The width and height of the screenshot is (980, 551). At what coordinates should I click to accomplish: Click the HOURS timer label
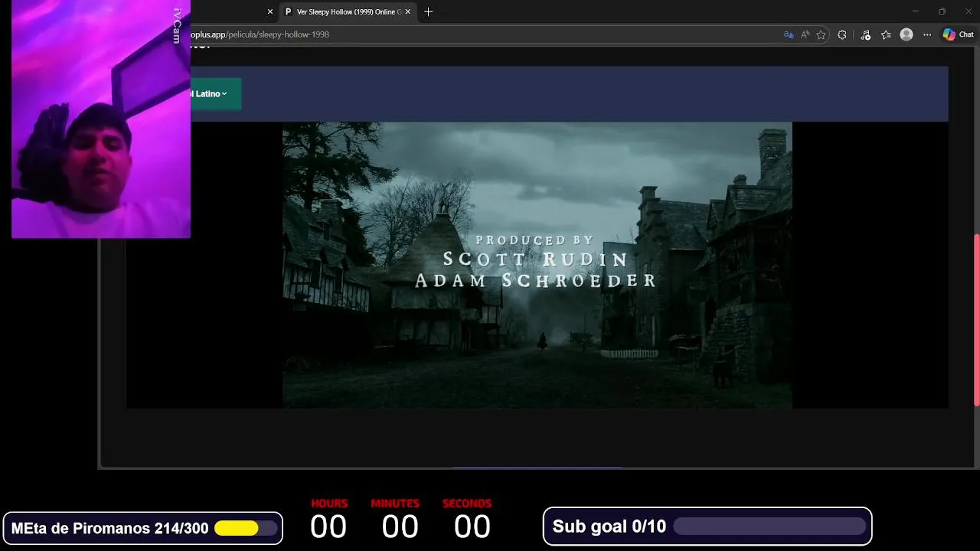tap(329, 504)
